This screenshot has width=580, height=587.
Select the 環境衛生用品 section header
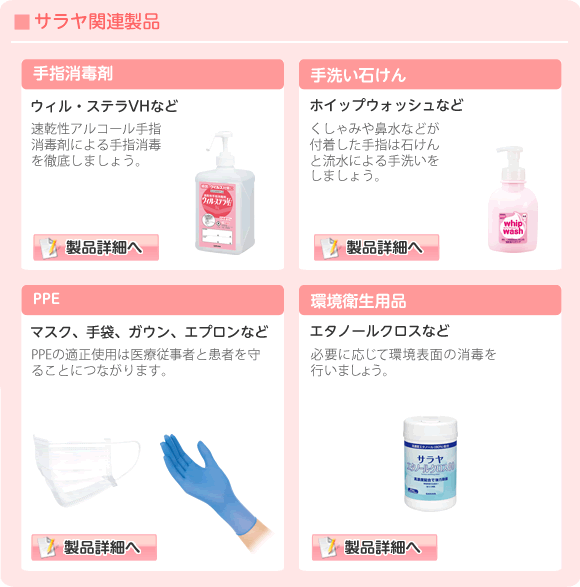pos(430,300)
